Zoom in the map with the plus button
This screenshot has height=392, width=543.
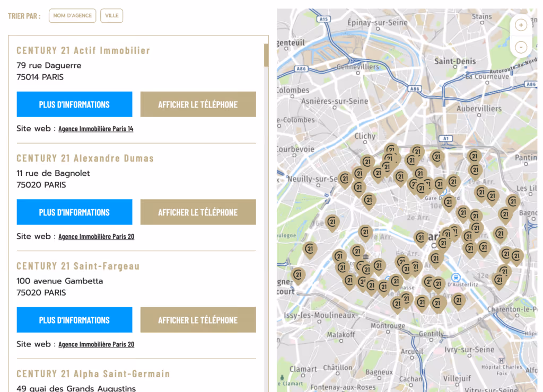pos(521,25)
